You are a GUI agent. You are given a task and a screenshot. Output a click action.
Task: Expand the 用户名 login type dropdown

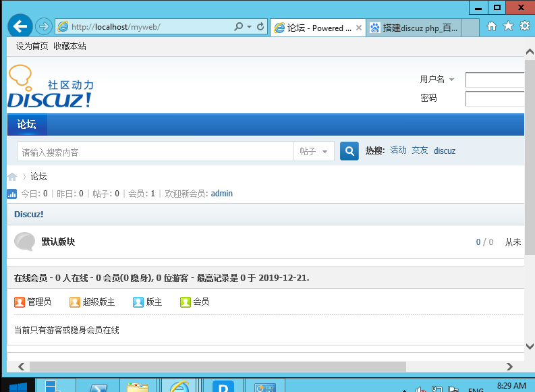coord(452,80)
